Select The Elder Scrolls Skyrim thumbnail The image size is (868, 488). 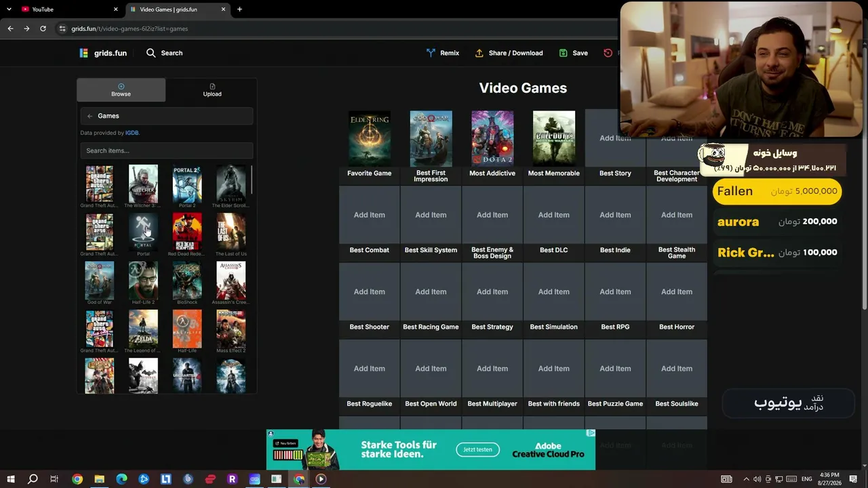click(x=231, y=184)
